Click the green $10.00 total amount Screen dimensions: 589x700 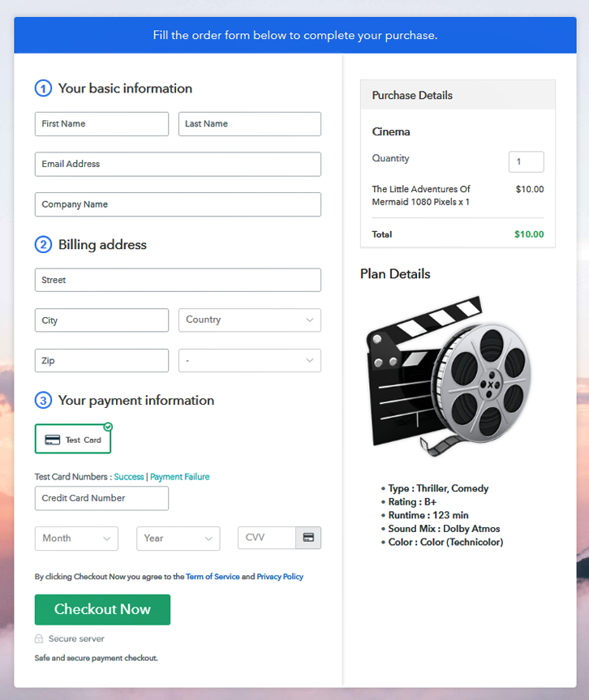click(529, 234)
